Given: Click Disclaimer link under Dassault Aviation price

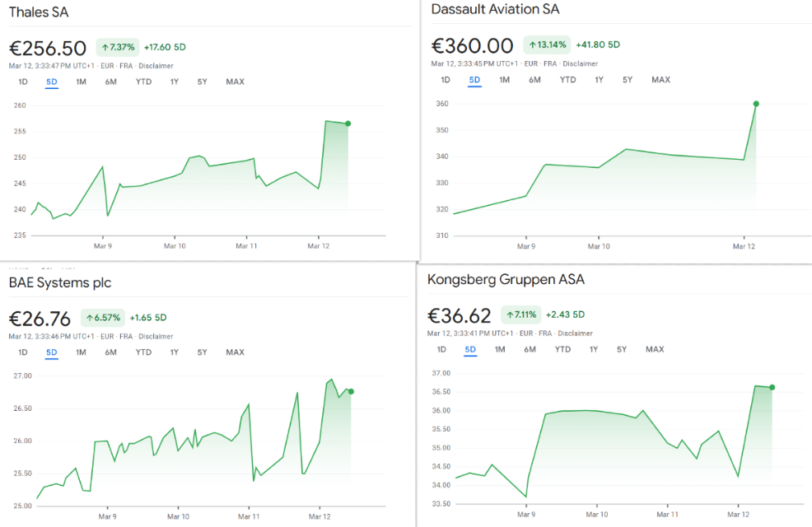Looking at the screenshot, I should click(580, 63).
